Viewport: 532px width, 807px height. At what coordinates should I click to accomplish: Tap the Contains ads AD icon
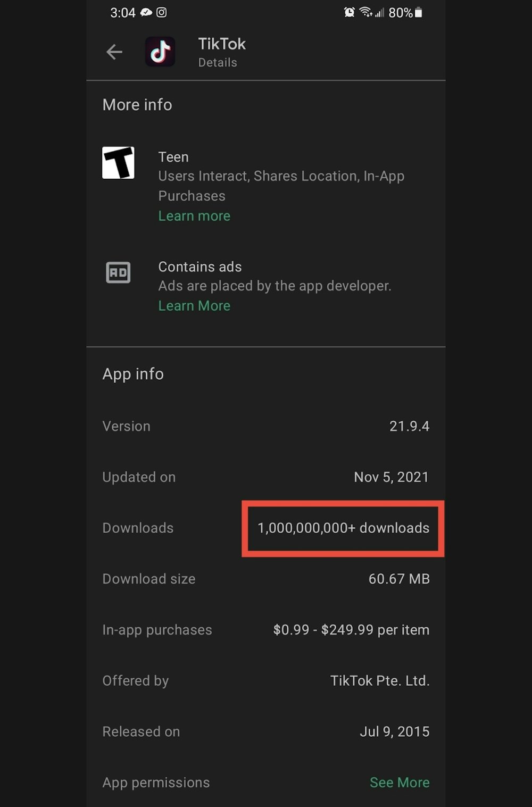(x=118, y=273)
